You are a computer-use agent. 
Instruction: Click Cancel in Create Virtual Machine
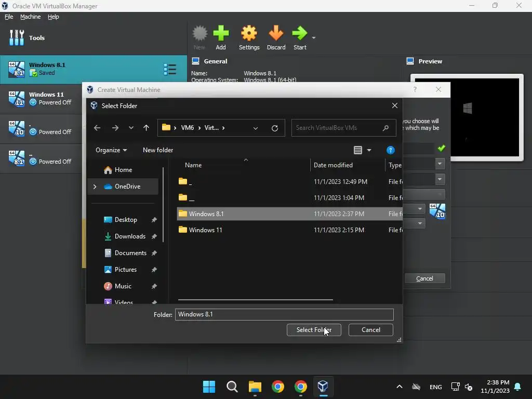pyautogui.click(x=424, y=278)
